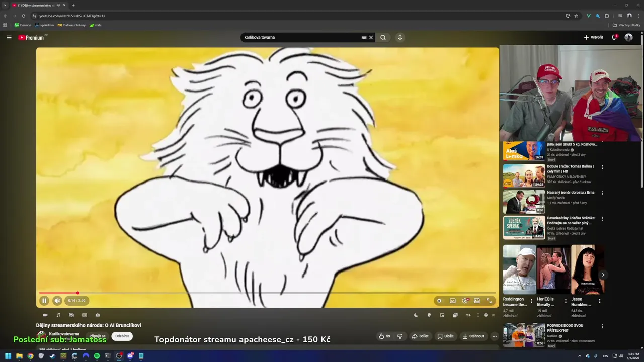Open more actions ellipsis next to Stáhnout
This screenshot has width=644, height=362.
495,336
